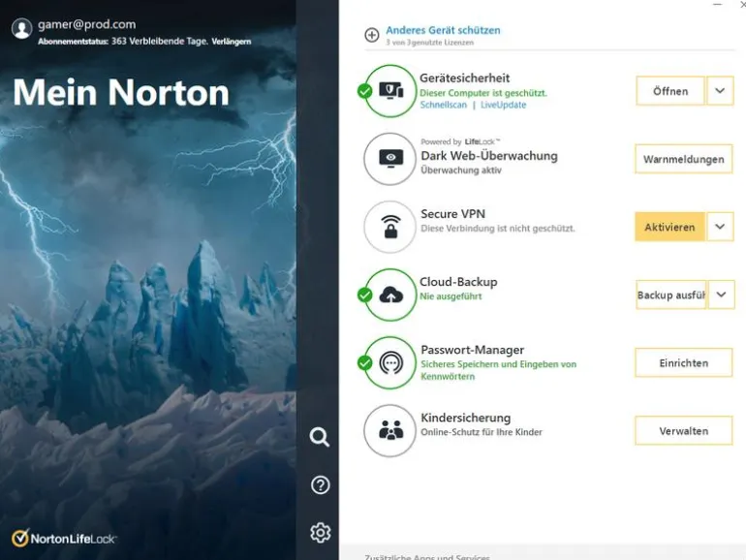746x560 pixels.
Task: Click Einrichten for Passwort-Manager
Action: 684,363
